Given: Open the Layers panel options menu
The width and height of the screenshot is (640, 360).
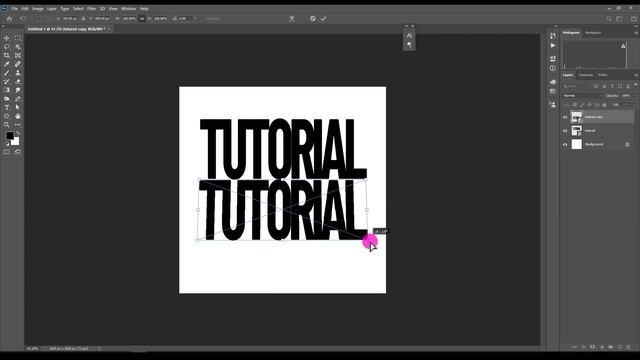Looking at the screenshot, I should pyautogui.click(x=636, y=75).
